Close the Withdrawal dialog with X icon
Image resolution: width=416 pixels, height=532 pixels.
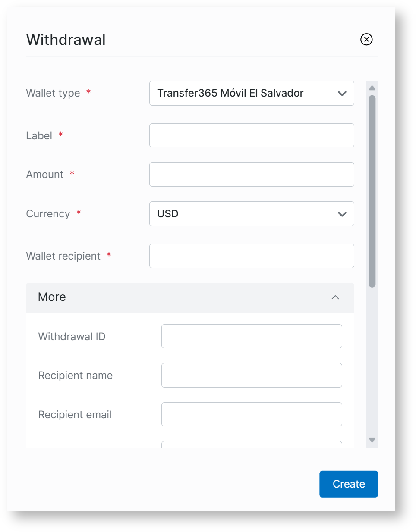[366, 39]
